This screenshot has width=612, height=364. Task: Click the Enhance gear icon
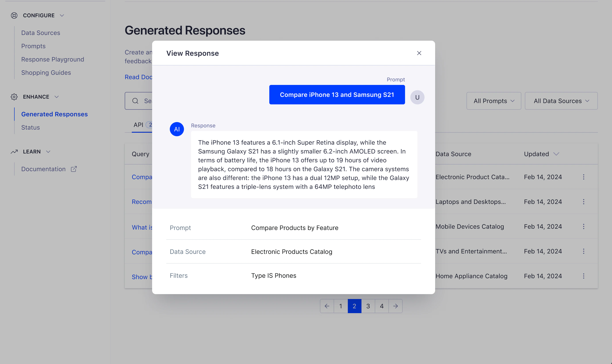14,97
